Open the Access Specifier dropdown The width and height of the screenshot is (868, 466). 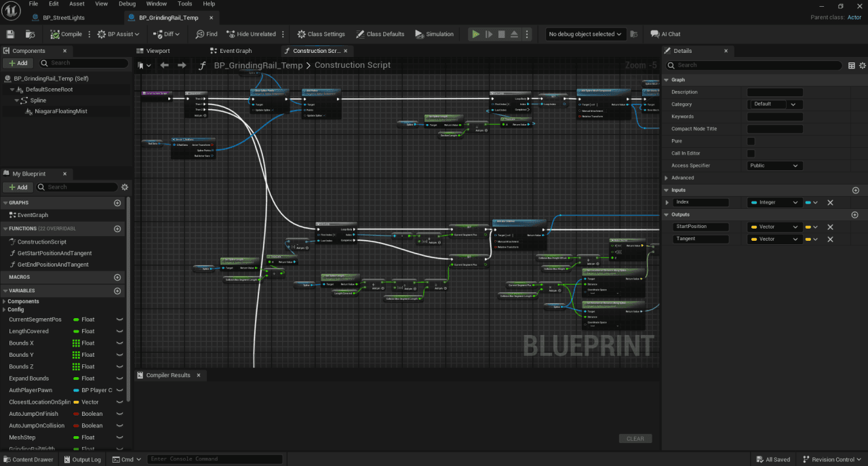(774, 165)
